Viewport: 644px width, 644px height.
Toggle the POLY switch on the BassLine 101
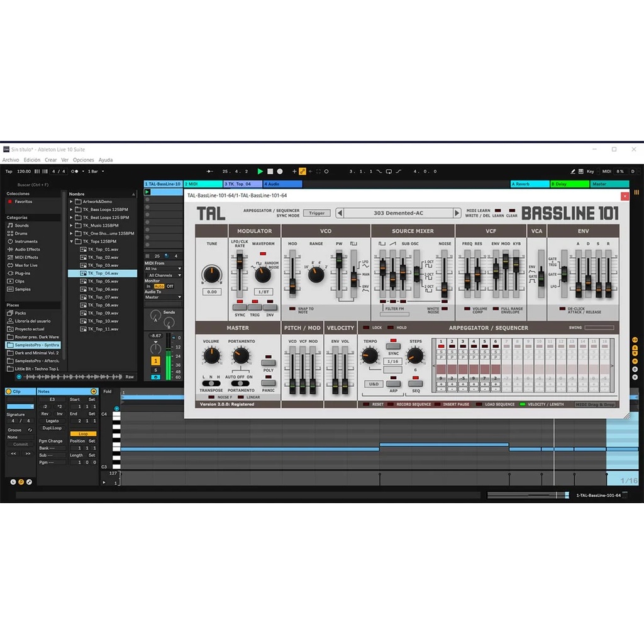point(268,363)
